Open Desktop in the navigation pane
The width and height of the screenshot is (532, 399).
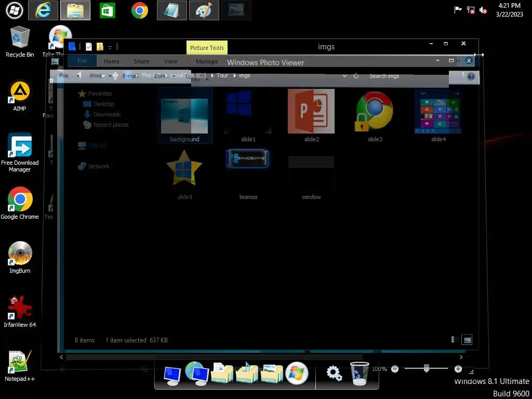99,104
